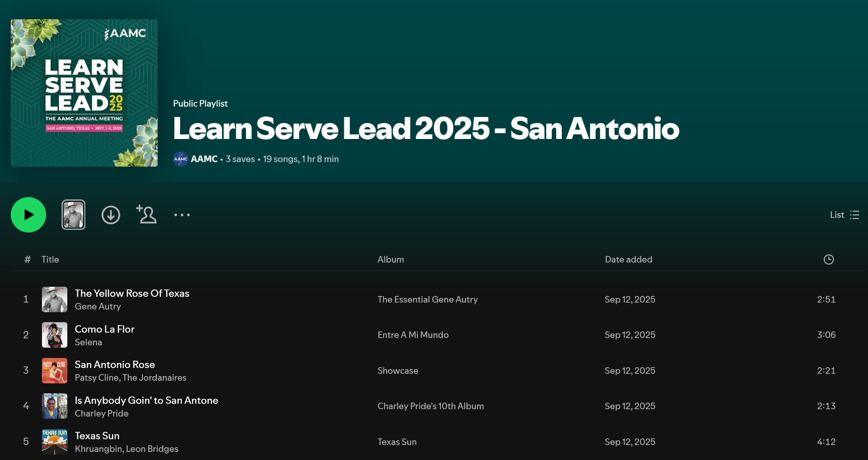The image size is (868, 460).
Task: Open Selena artist link
Action: point(88,342)
